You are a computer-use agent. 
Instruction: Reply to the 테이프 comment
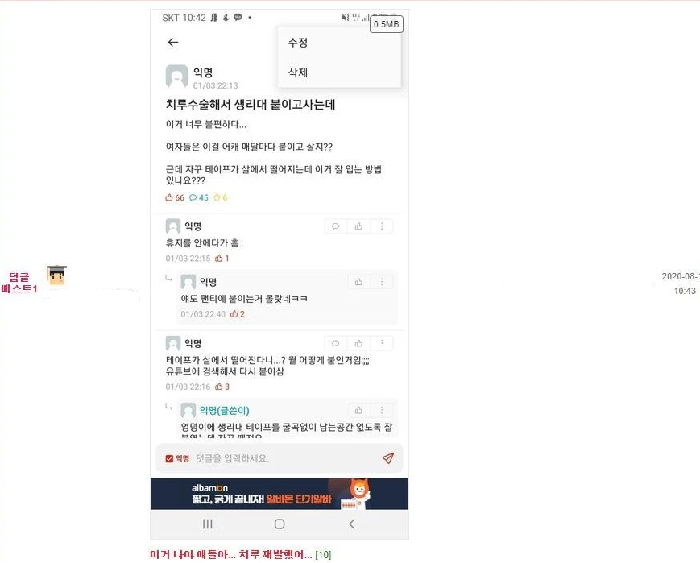coord(336,343)
